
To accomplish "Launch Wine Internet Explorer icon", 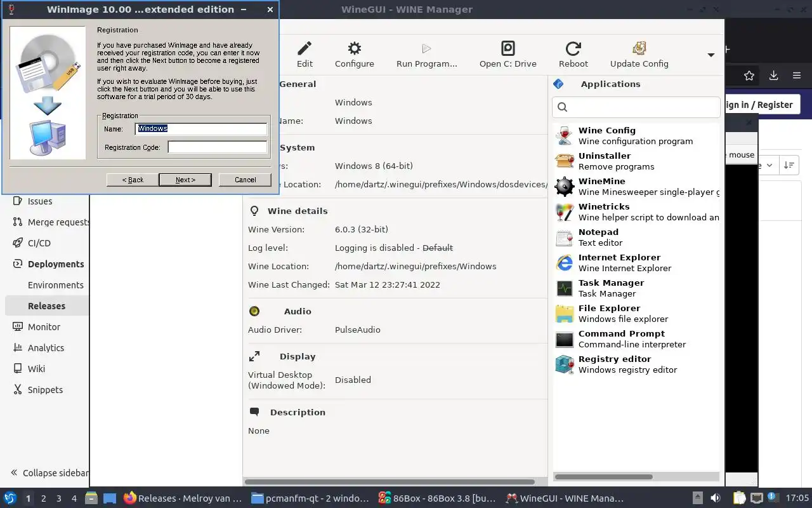I will click(x=564, y=262).
